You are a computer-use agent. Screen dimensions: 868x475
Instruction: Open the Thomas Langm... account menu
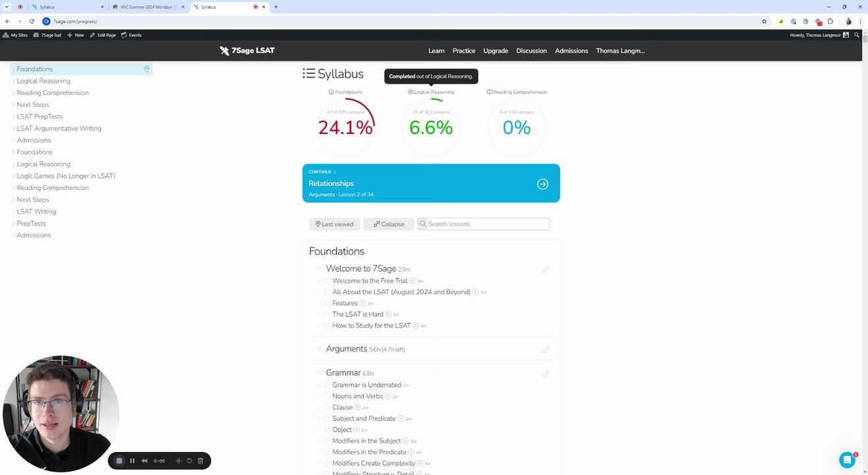(x=620, y=51)
